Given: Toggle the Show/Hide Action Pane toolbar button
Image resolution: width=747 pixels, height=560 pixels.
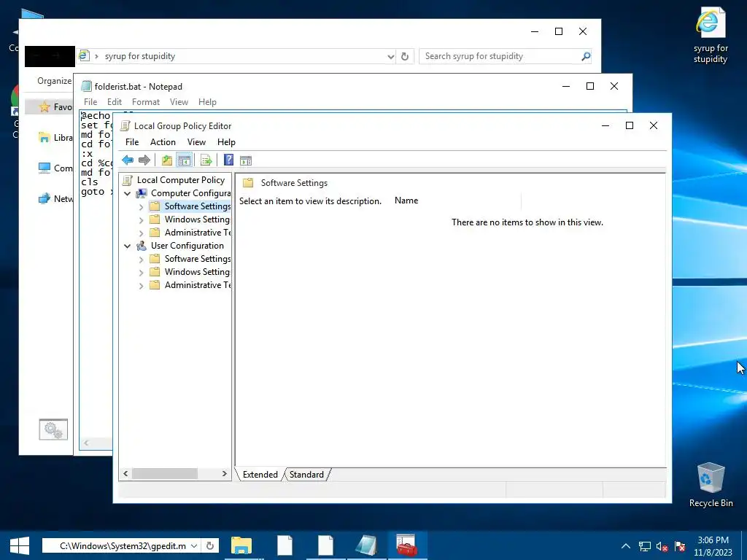Looking at the screenshot, I should tap(246, 160).
